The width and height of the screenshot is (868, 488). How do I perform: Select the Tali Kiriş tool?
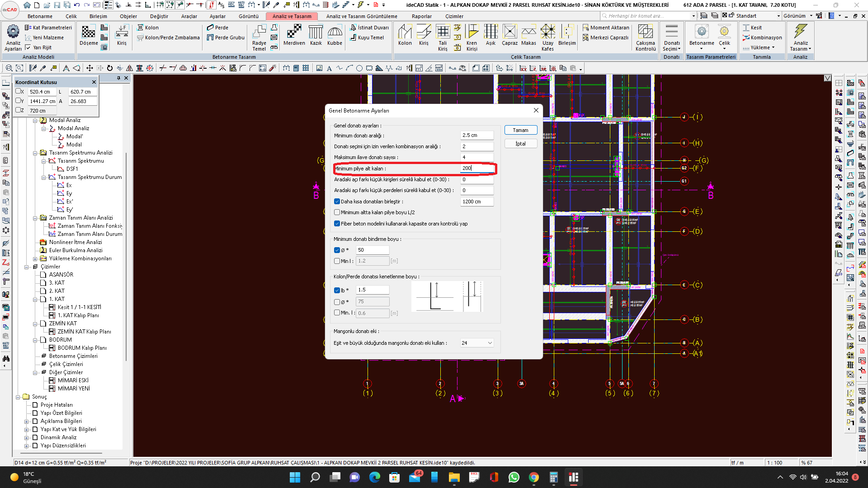coord(443,38)
